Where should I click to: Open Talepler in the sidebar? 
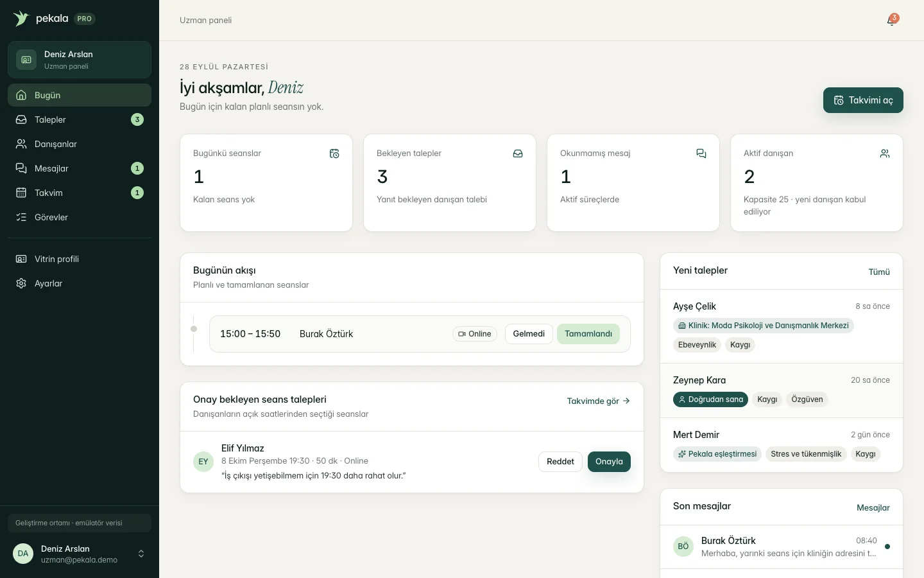80,119
